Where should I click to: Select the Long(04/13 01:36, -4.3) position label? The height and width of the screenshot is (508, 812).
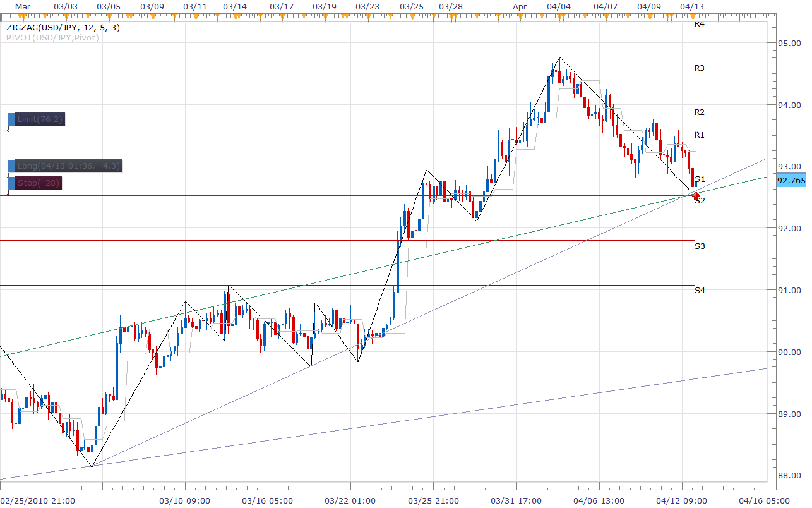click(x=68, y=166)
